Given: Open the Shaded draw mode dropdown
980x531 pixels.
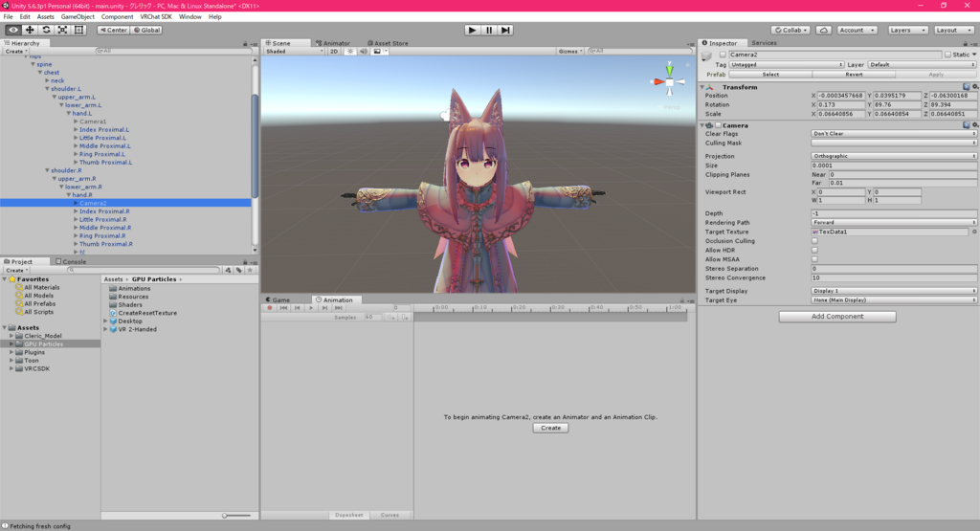Looking at the screenshot, I should [295, 52].
